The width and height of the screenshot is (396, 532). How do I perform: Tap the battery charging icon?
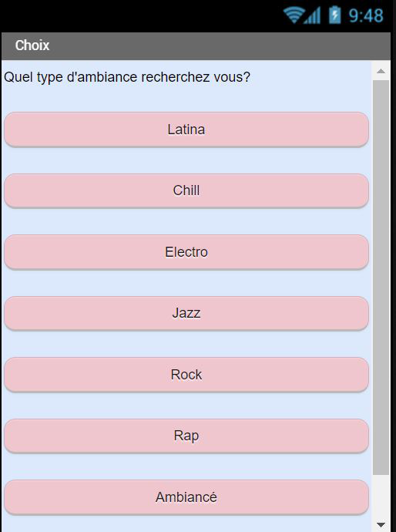pyautogui.click(x=334, y=15)
